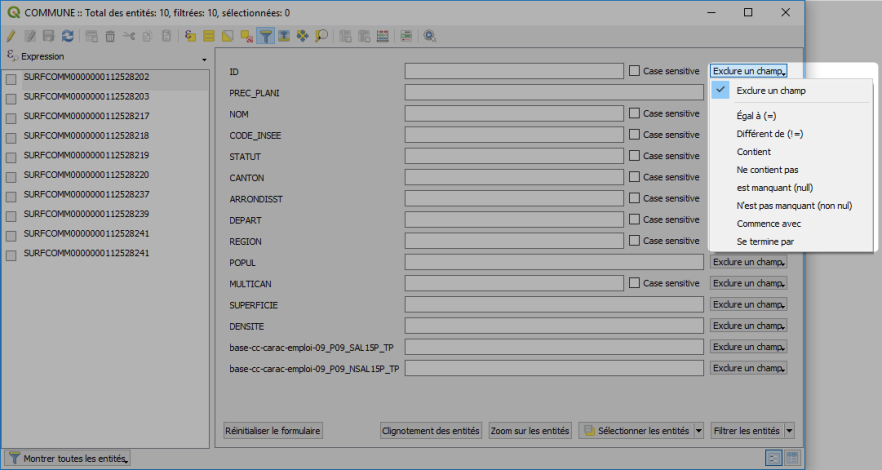This screenshot has width=882, height=470.
Task: Zoom map to selected rows magnifier icon
Action: point(322,37)
